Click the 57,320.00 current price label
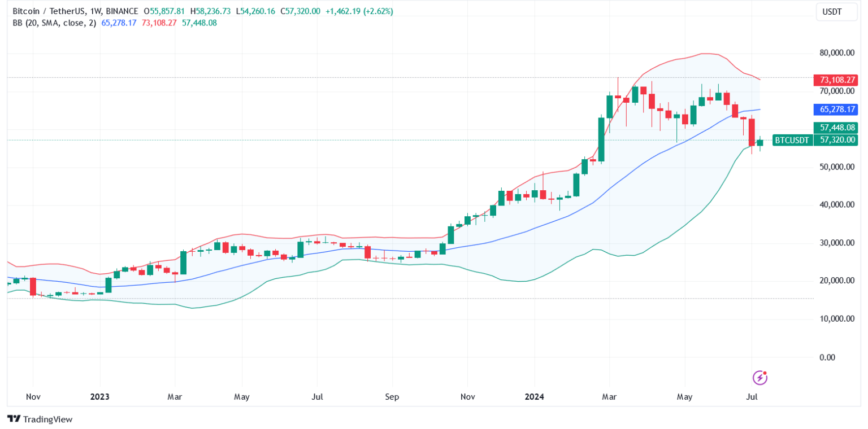The height and width of the screenshot is (429, 868). 835,140
